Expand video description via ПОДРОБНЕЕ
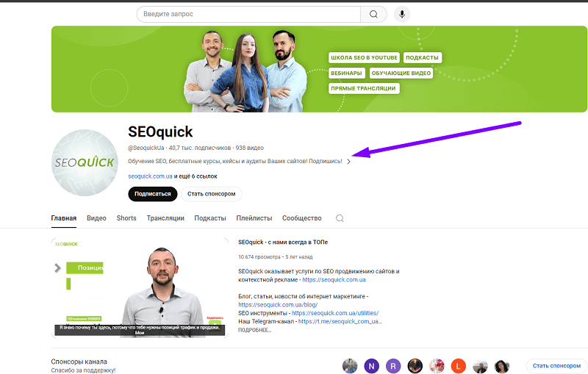The height and width of the screenshot is (374, 588). (x=254, y=330)
